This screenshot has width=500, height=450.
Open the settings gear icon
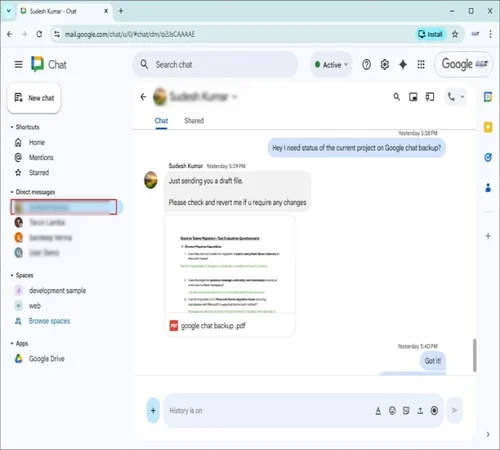pyautogui.click(x=385, y=64)
